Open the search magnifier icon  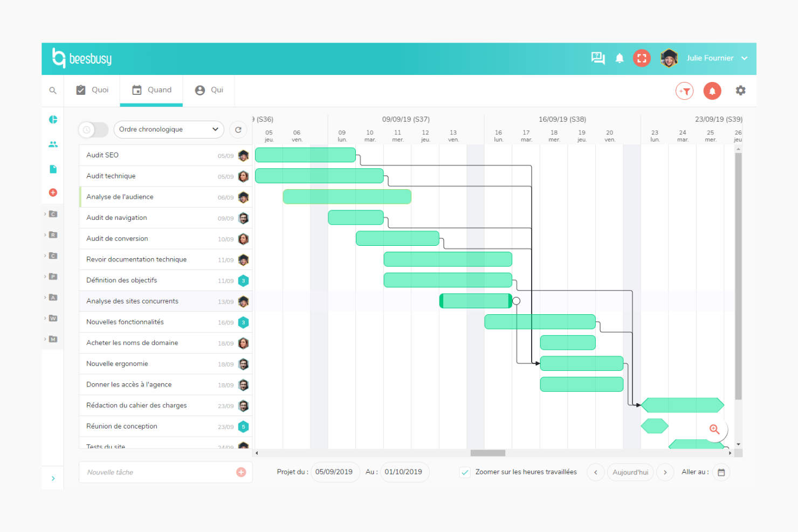pos(53,91)
